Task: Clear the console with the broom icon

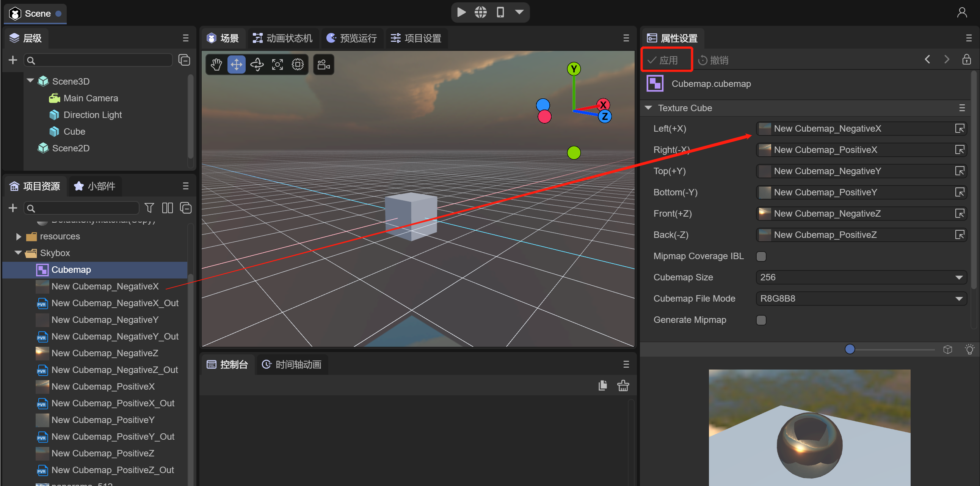Action: point(623,385)
